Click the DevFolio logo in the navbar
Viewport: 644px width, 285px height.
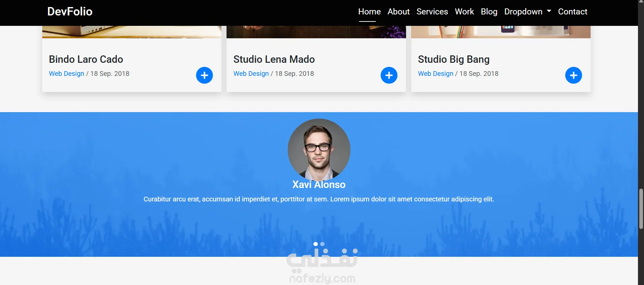point(70,12)
